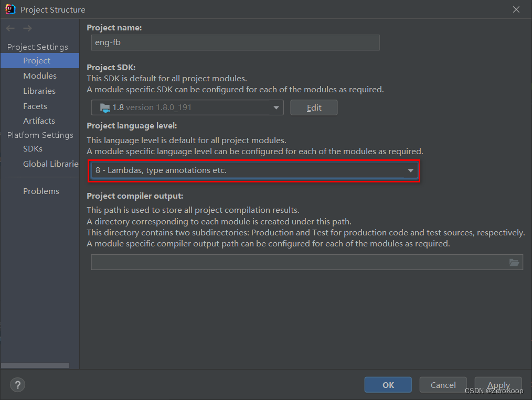This screenshot has width=532, height=400.
Task: Open Global Libraries settings
Action: (40, 164)
